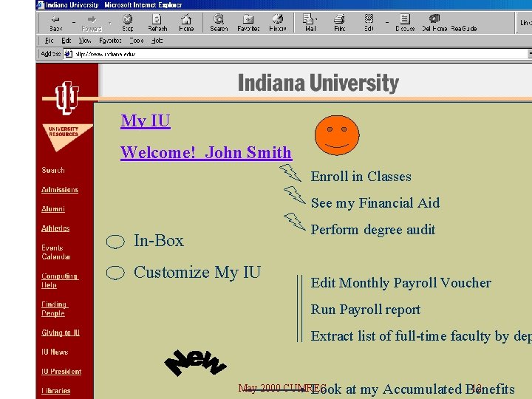532x399 pixels.
Task: Click the Indiana University banner heading
Action: tap(318, 83)
